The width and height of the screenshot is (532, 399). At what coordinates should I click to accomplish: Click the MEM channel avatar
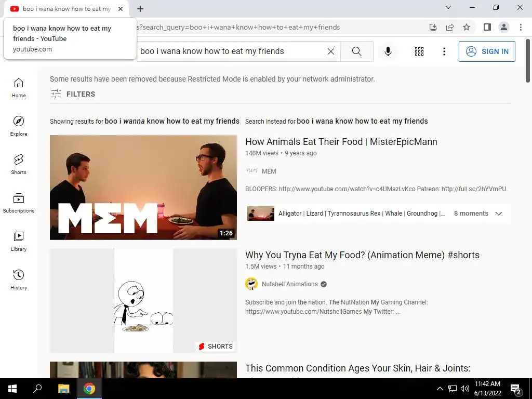click(x=251, y=171)
